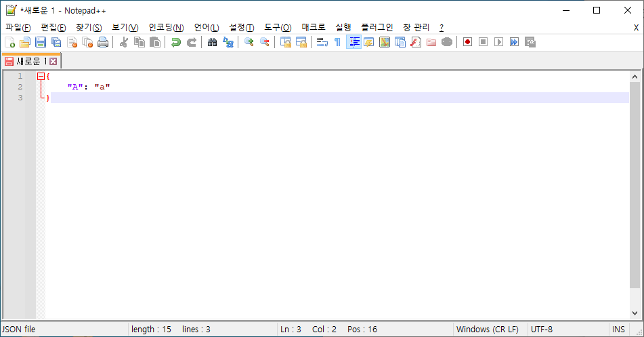Click UTF-8 encoding in status bar
This screenshot has width=644, height=337.
(542, 329)
